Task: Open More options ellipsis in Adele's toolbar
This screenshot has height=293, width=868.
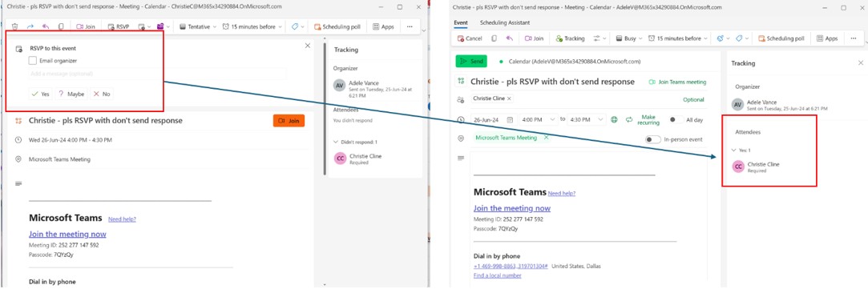Action: [853, 38]
